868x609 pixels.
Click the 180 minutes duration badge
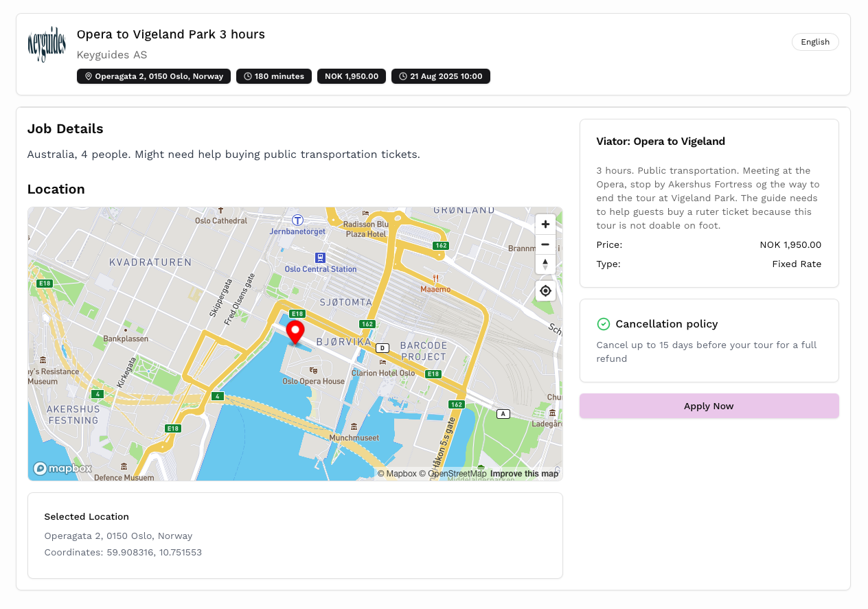pyautogui.click(x=274, y=76)
